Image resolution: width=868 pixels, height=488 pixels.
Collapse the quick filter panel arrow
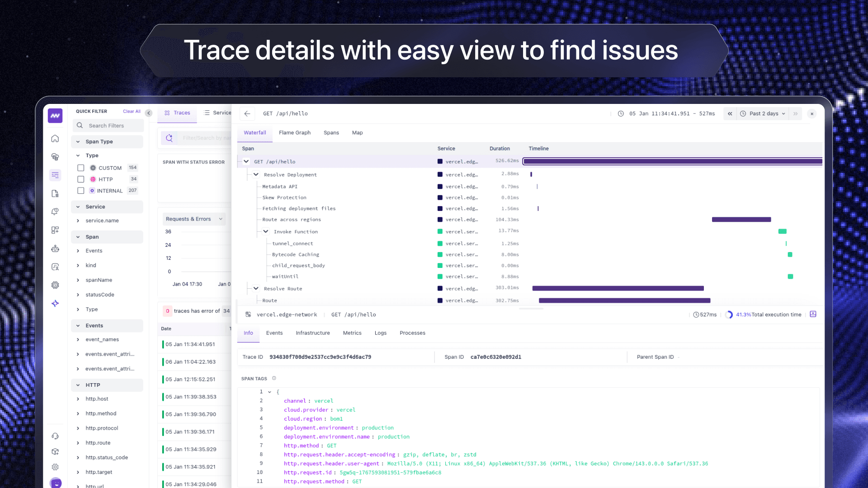tap(149, 113)
